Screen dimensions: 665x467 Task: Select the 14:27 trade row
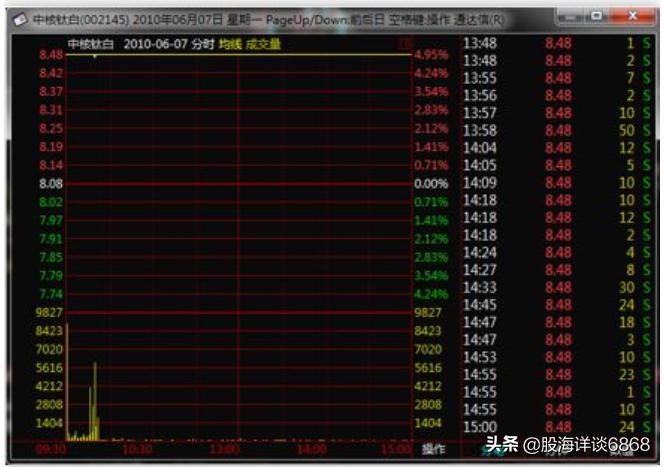click(x=556, y=270)
